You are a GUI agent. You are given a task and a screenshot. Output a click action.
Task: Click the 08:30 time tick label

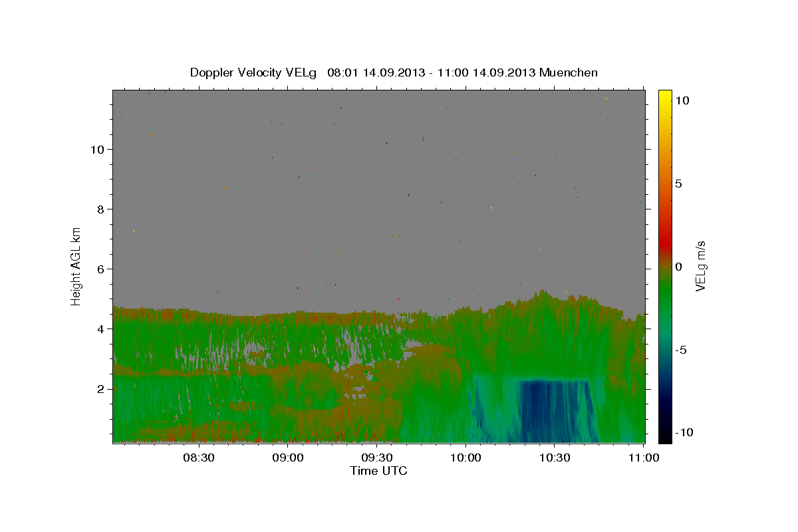[x=199, y=458]
